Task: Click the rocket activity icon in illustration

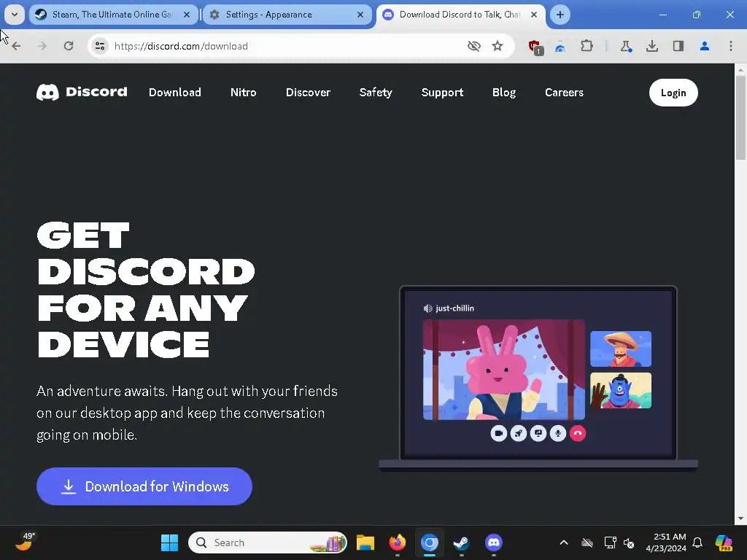Action: (x=519, y=433)
